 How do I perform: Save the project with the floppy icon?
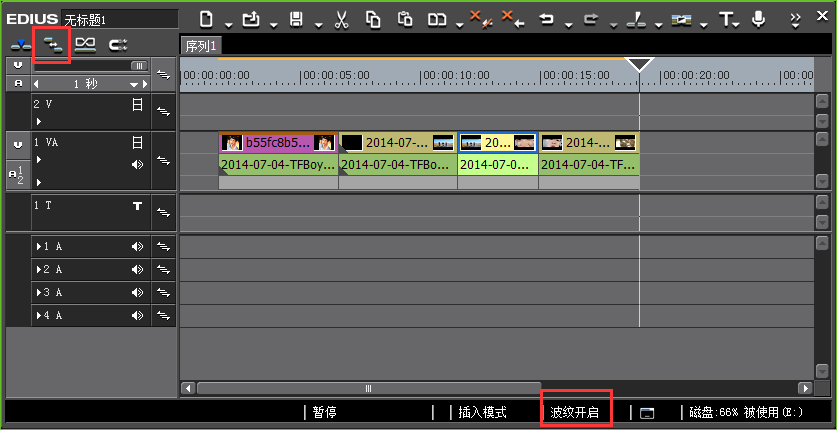[x=296, y=20]
